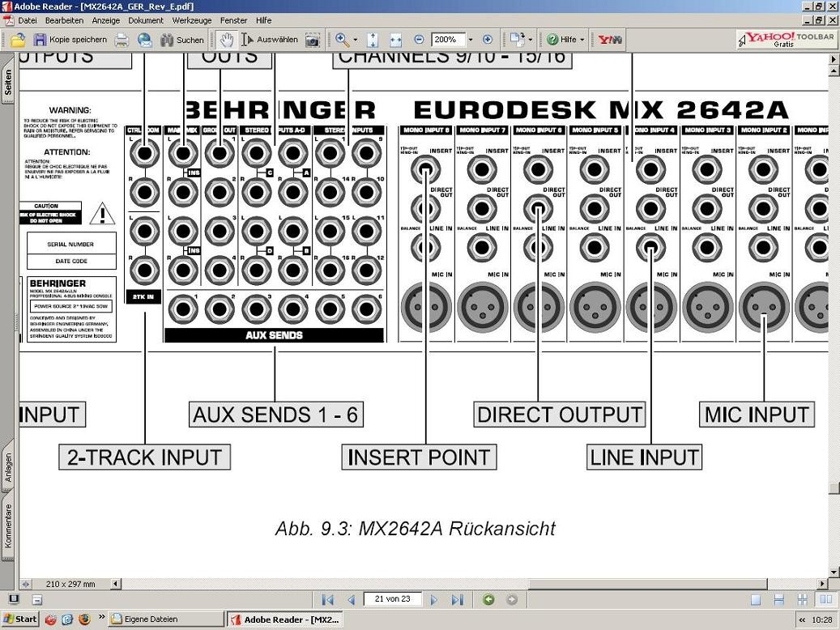Open the Anzeige menu

(x=105, y=20)
